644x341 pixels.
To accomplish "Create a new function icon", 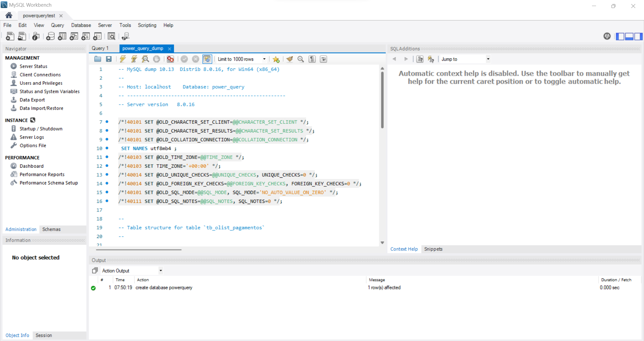I will click(97, 36).
